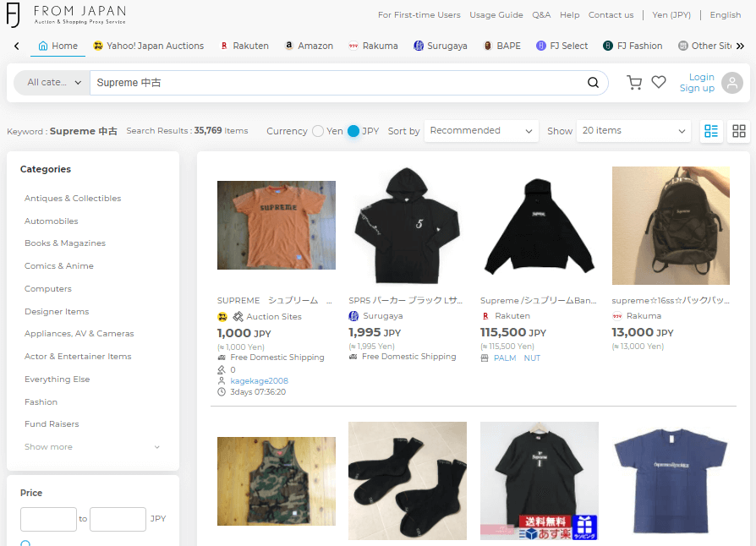Open the Other Sites tab
Viewport: 756px width, 546px height.
(704, 46)
